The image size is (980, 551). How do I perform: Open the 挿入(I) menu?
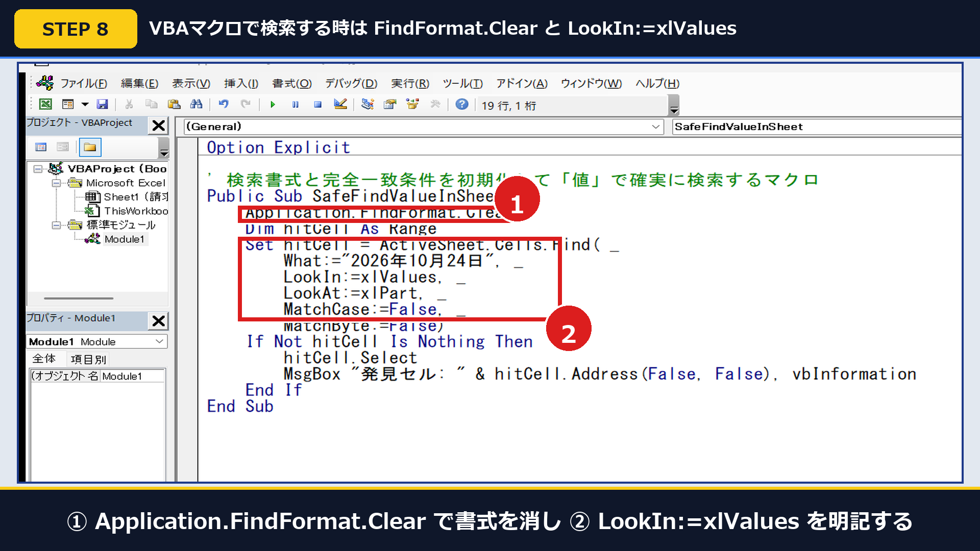[241, 83]
